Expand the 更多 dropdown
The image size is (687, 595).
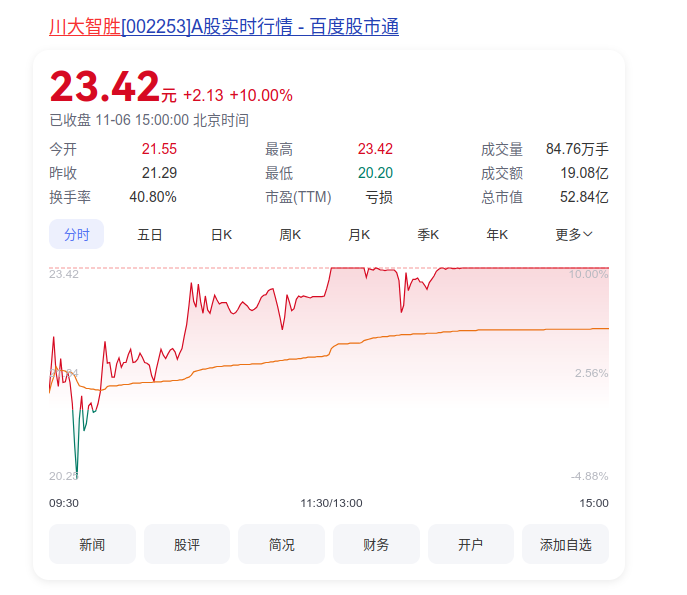click(574, 235)
